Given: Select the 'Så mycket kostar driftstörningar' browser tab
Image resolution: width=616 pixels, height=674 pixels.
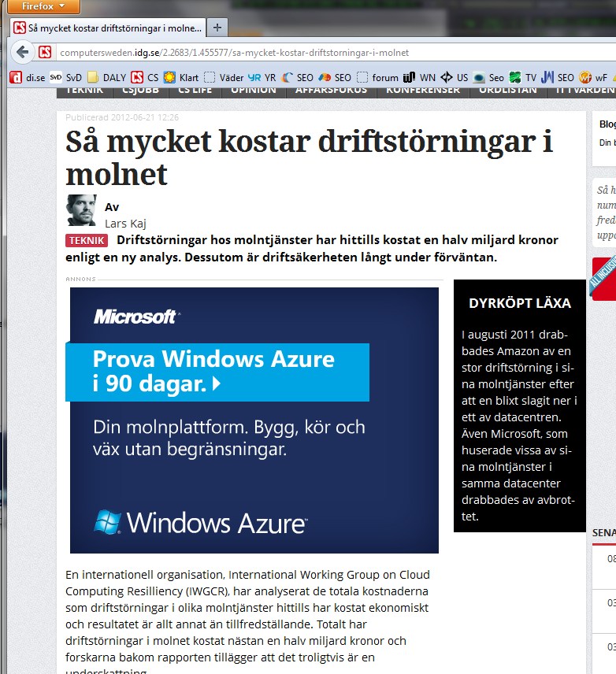Looking at the screenshot, I should [x=108, y=28].
